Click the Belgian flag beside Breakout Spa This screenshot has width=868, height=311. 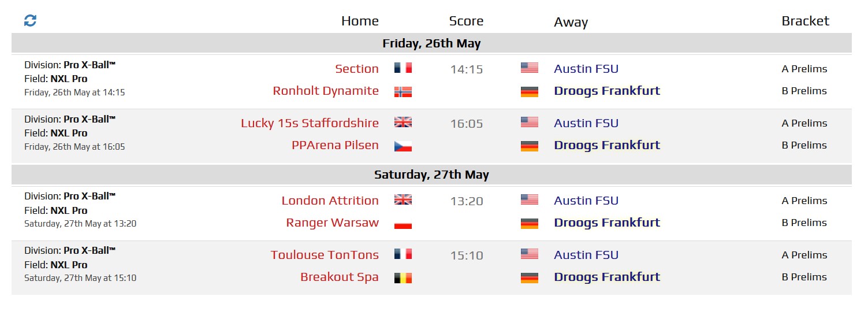403,277
